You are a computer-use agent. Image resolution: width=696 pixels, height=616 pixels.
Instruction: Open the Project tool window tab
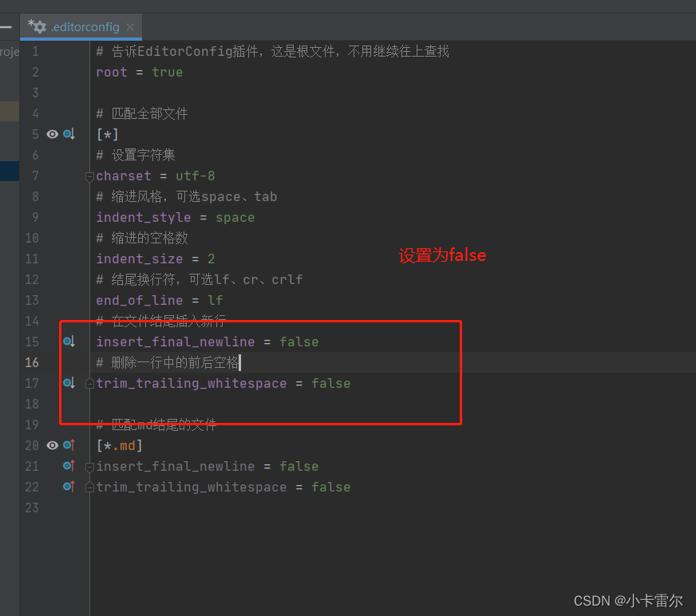tap(9, 51)
